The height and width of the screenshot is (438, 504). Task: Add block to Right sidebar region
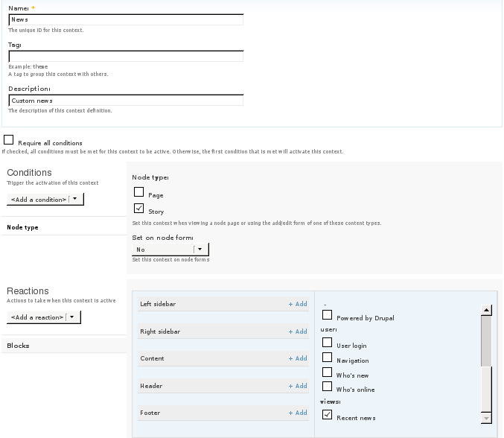(x=298, y=331)
